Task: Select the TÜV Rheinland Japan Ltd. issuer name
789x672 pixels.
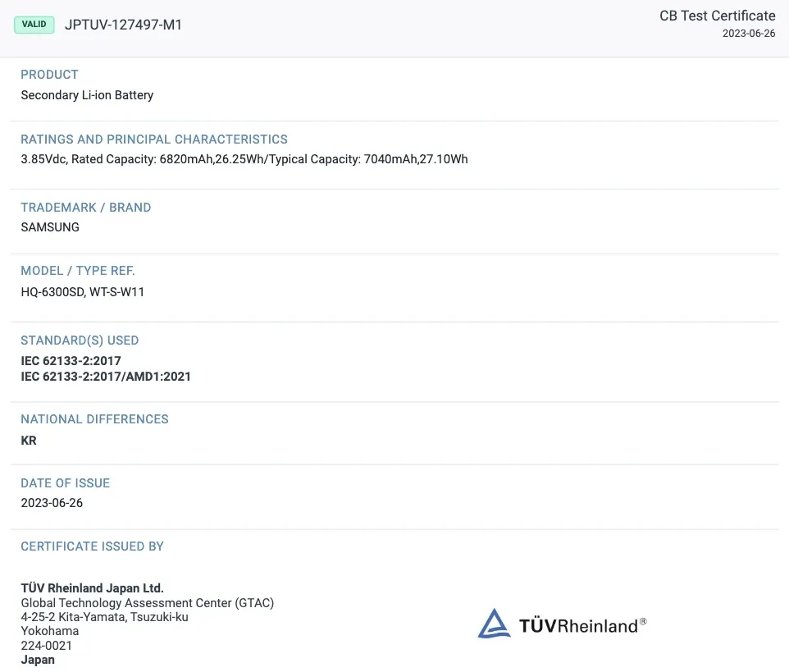Action: pyautogui.click(x=92, y=588)
